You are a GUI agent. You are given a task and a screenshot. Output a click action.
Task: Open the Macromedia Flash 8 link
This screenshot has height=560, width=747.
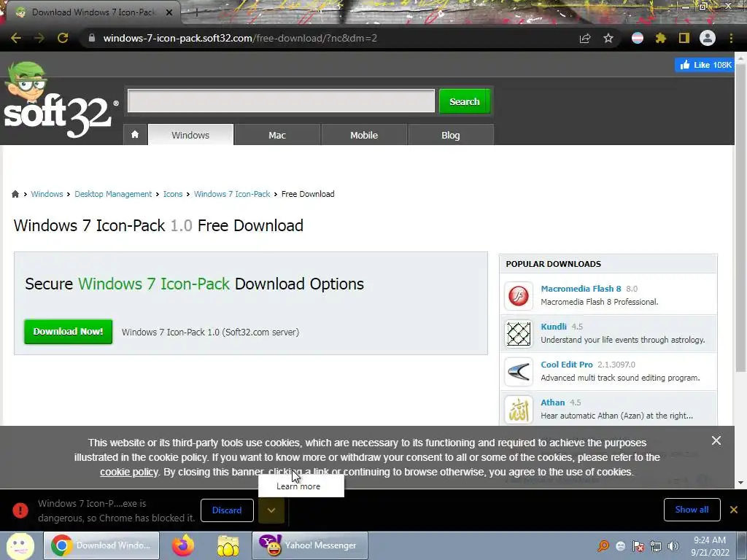[581, 289]
